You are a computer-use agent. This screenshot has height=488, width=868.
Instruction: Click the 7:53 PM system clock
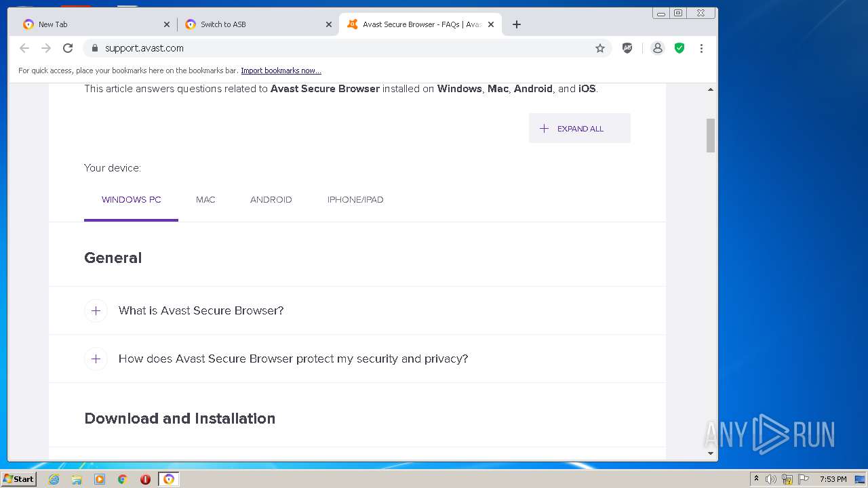click(x=833, y=479)
